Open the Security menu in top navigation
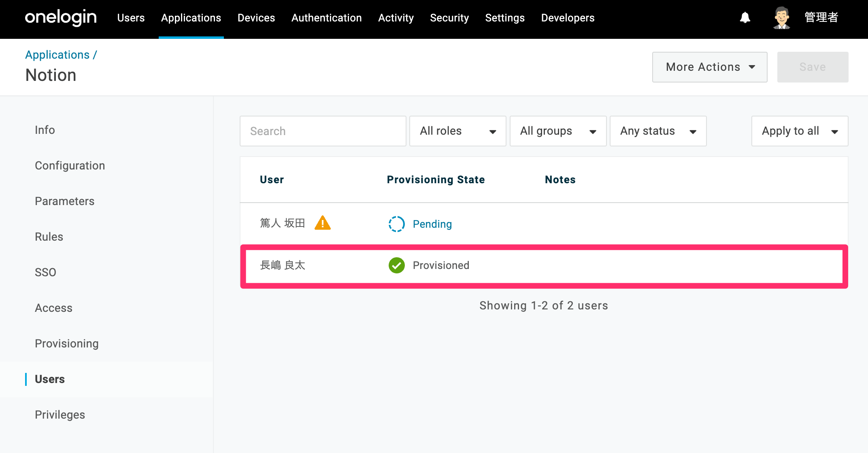This screenshot has height=453, width=868. [449, 18]
